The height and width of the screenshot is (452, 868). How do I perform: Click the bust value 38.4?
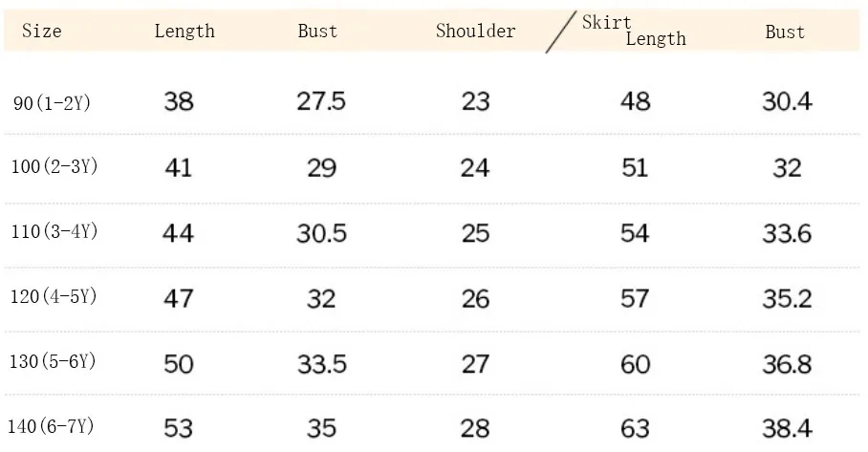(x=787, y=428)
